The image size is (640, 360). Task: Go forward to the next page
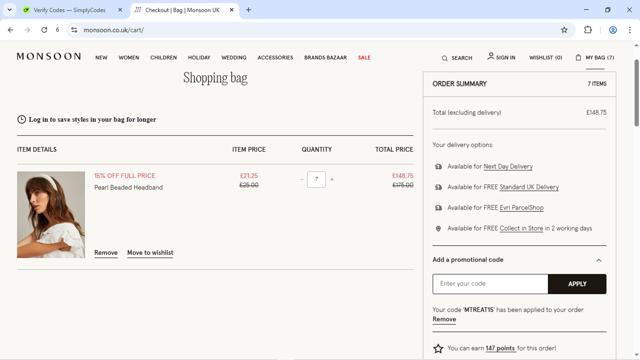pyautogui.click(x=27, y=30)
